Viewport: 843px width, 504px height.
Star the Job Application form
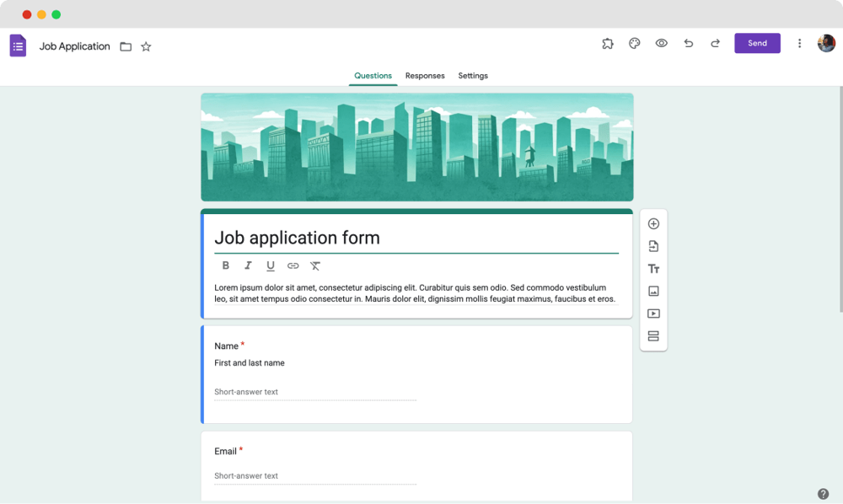146,46
